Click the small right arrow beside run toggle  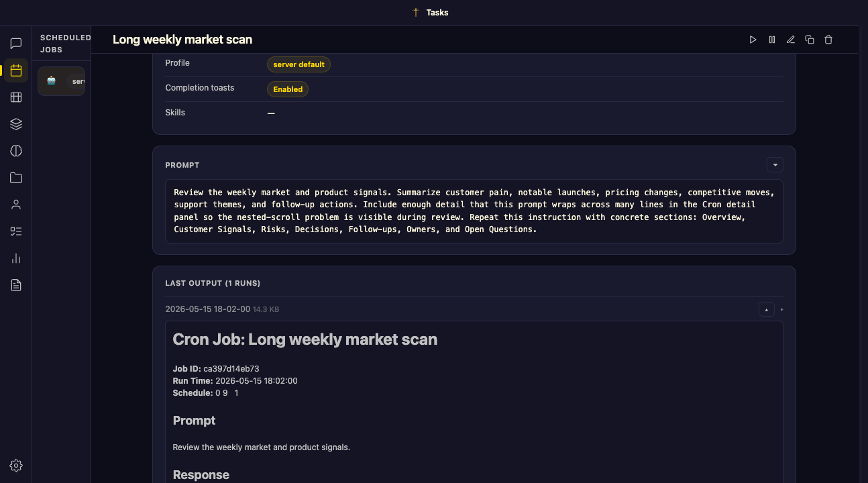(781, 309)
